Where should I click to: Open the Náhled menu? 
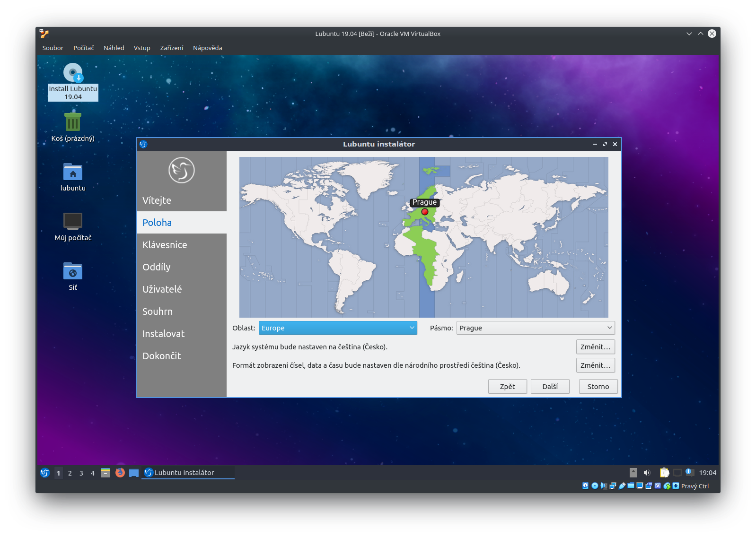pyautogui.click(x=114, y=48)
